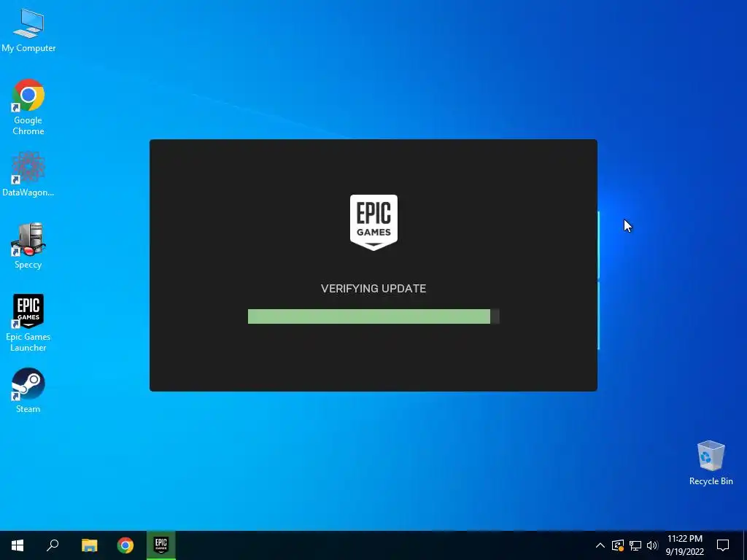Viewport: 747px width, 560px height.
Task: Click the Epic Games logo in the updater
Action: [x=373, y=222]
